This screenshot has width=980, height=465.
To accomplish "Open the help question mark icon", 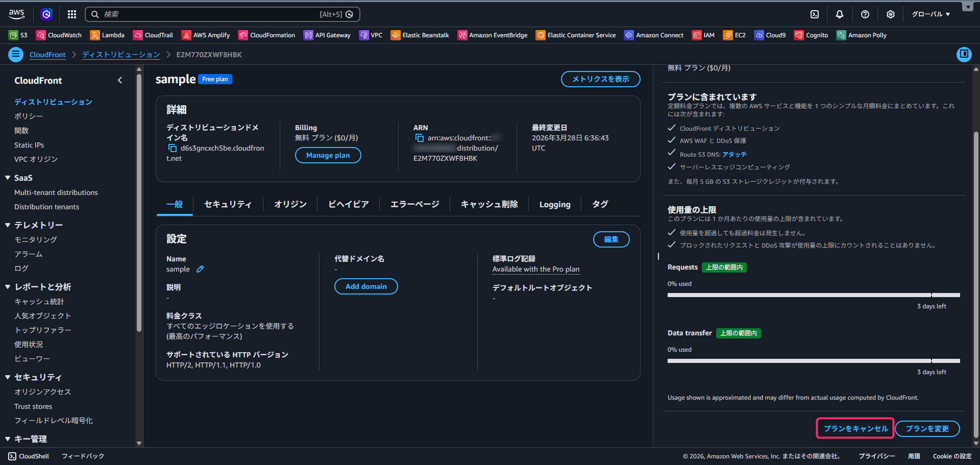I will 865,14.
